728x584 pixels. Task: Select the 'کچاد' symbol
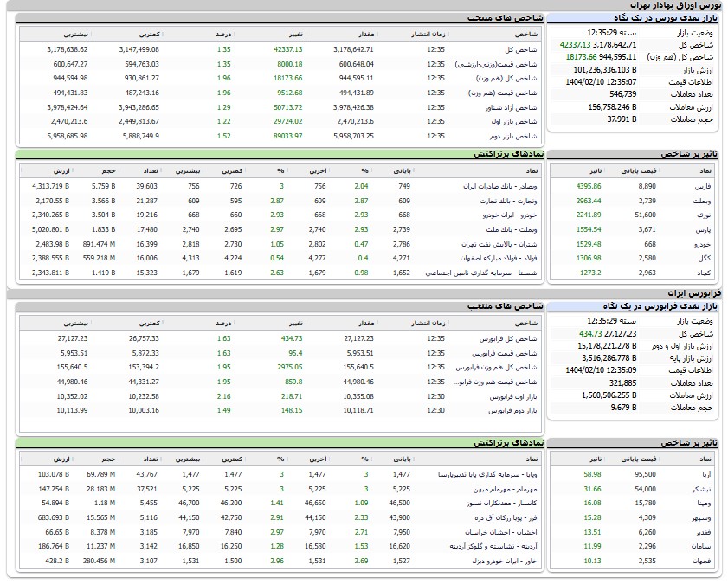point(704,273)
